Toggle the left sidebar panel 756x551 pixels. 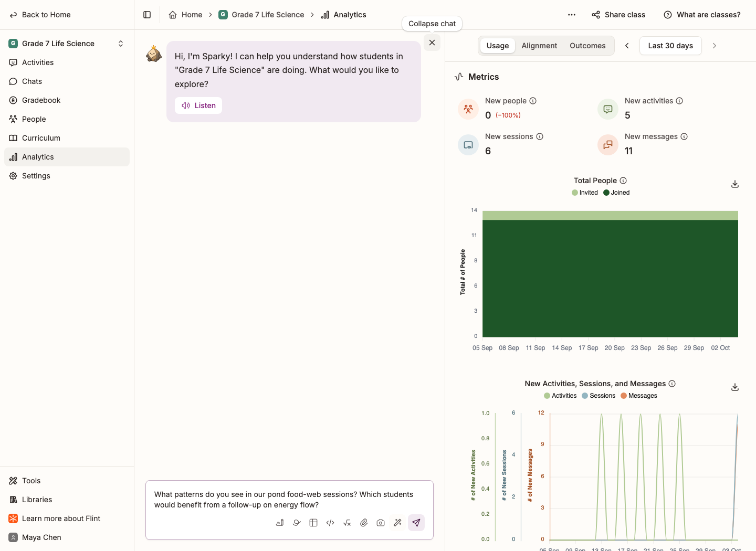[147, 15]
